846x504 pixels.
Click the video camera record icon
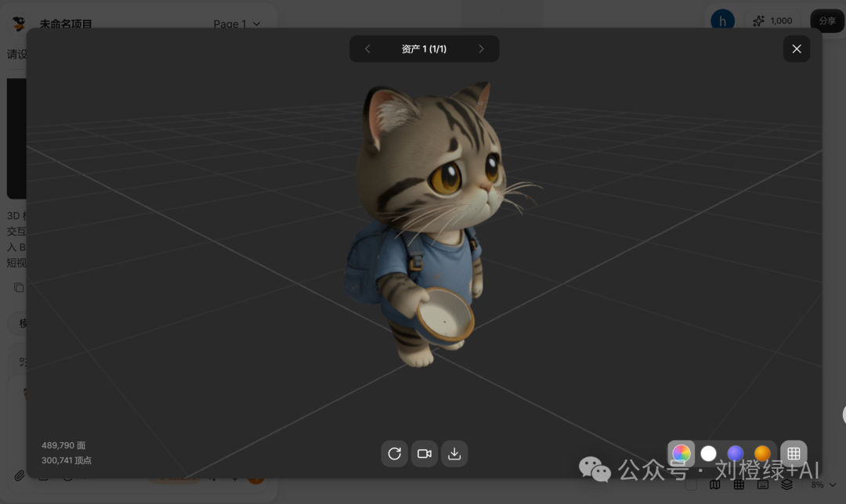[x=425, y=453]
